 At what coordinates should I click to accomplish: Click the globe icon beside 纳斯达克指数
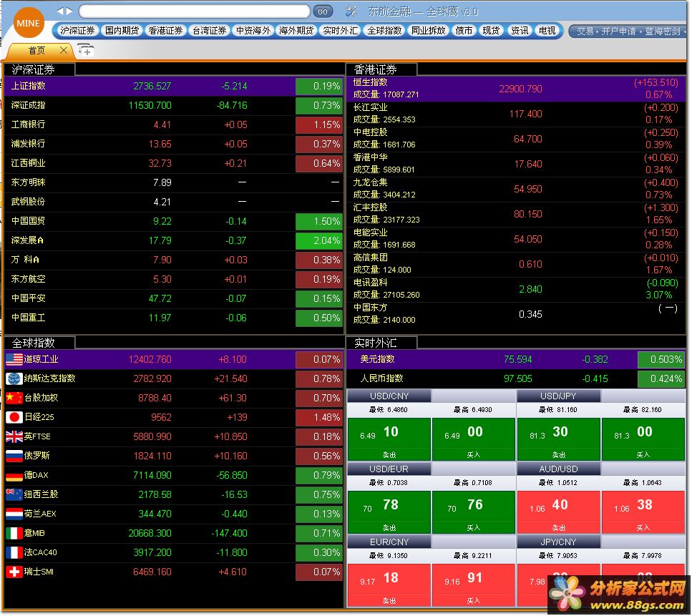click(14, 379)
